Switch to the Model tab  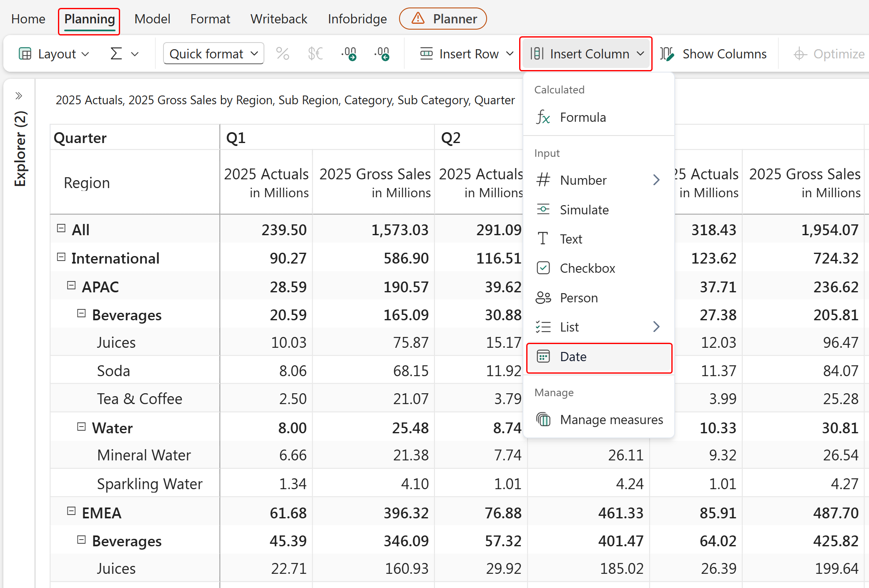(152, 19)
